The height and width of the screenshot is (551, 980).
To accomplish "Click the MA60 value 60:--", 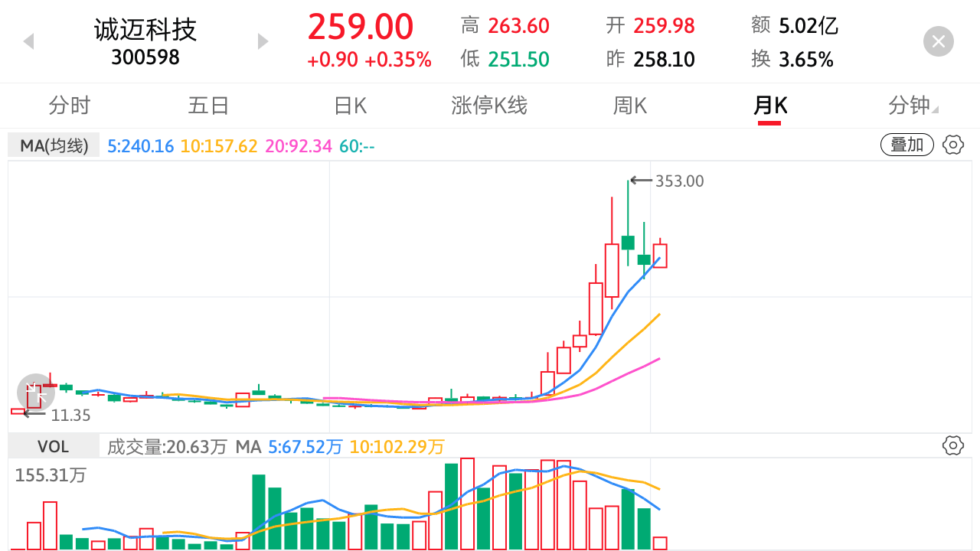I will pyautogui.click(x=357, y=145).
